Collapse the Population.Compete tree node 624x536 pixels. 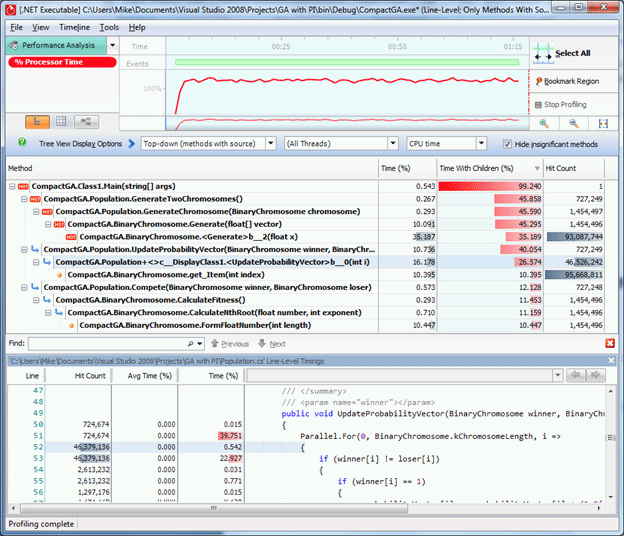point(24,288)
